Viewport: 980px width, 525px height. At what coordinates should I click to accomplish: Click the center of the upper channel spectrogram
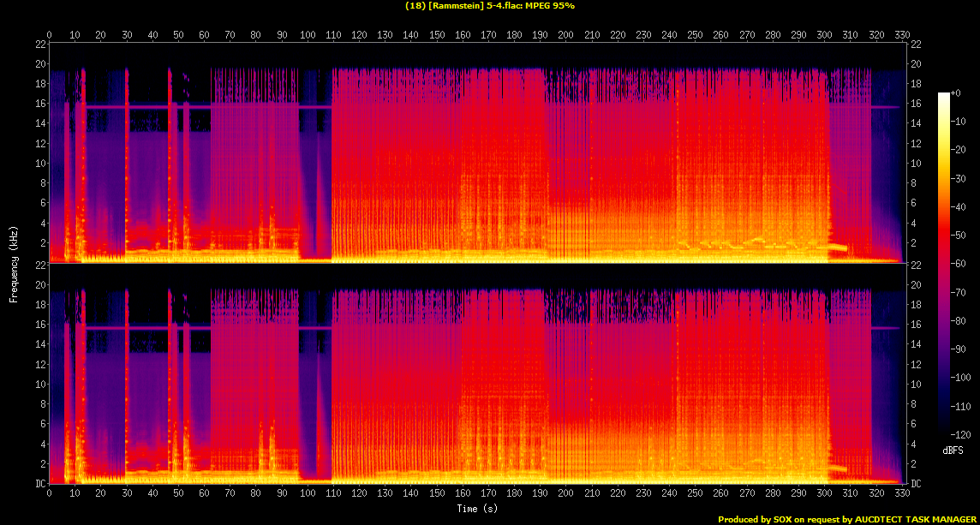click(x=477, y=153)
